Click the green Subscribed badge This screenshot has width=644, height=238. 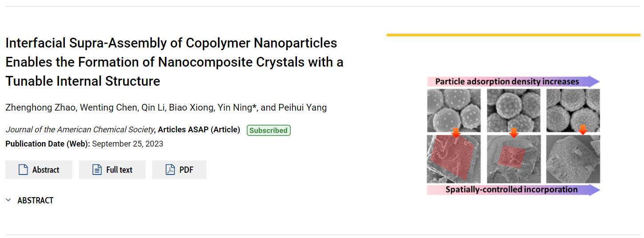tap(269, 131)
